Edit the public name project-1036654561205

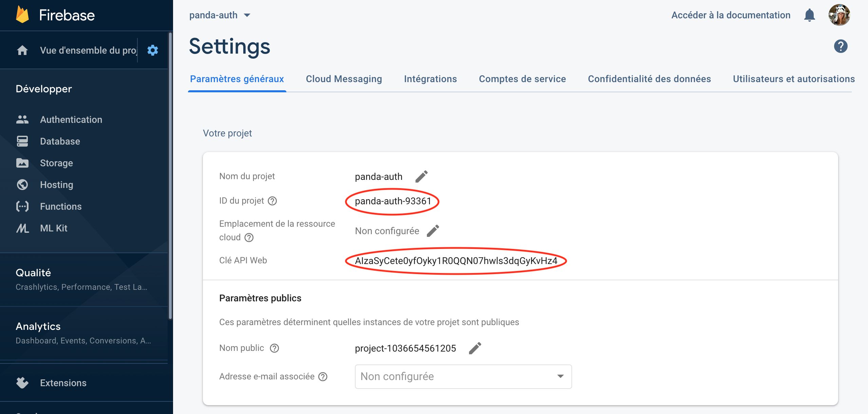pyautogui.click(x=475, y=348)
